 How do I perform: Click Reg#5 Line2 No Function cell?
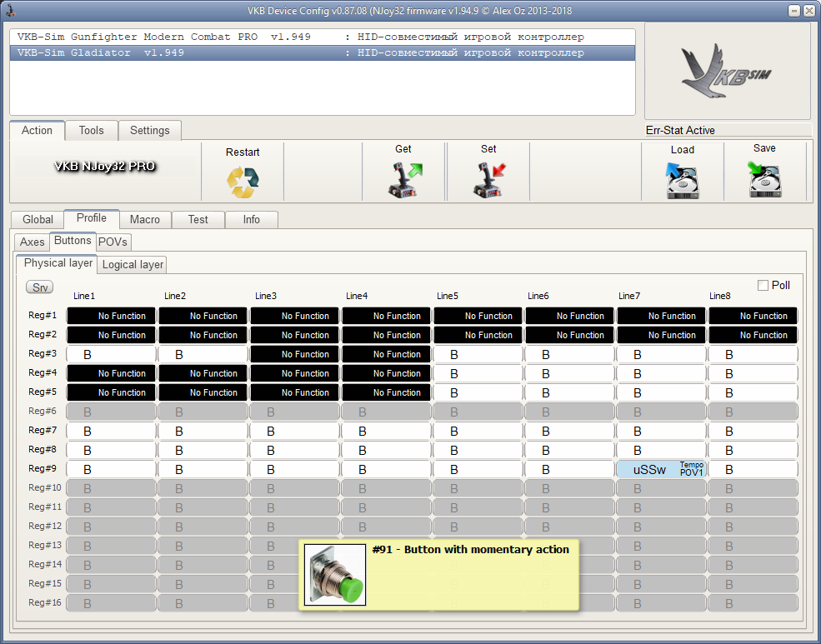203,392
